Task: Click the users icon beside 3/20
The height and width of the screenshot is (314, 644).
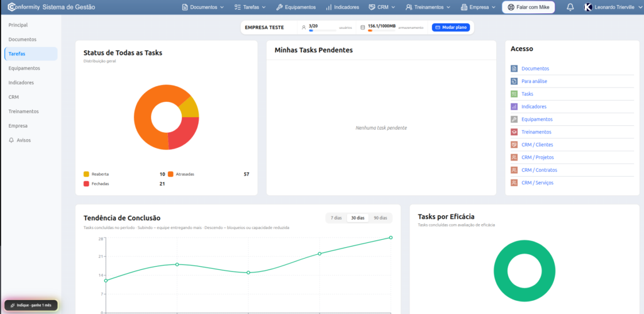Action: tap(304, 28)
